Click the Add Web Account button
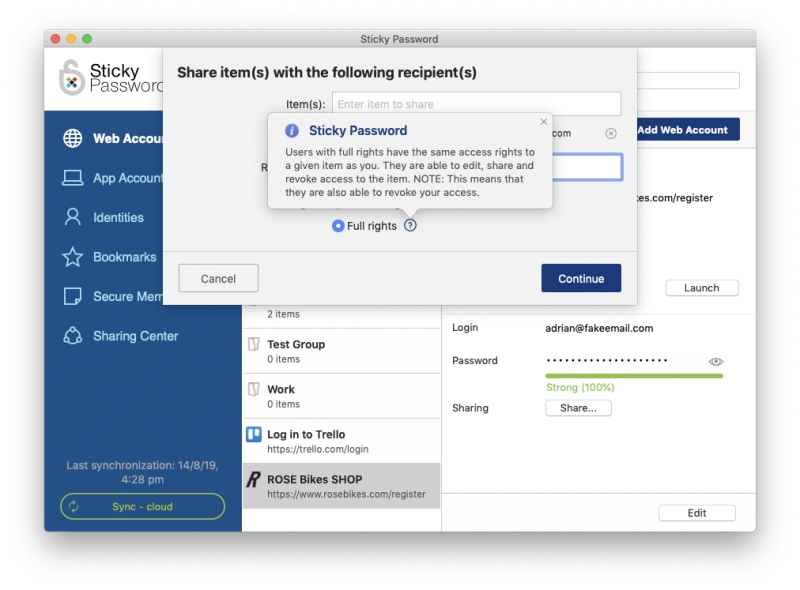This screenshot has height=590, width=800. coord(688,130)
